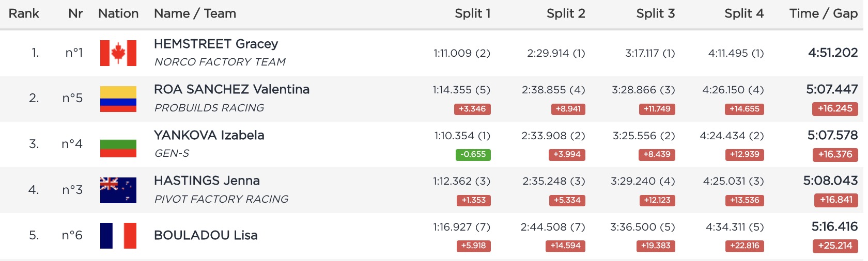Select ROA SANCHEZ Valentina's name
Screen dimensions: 868x261
pyautogui.click(x=231, y=89)
